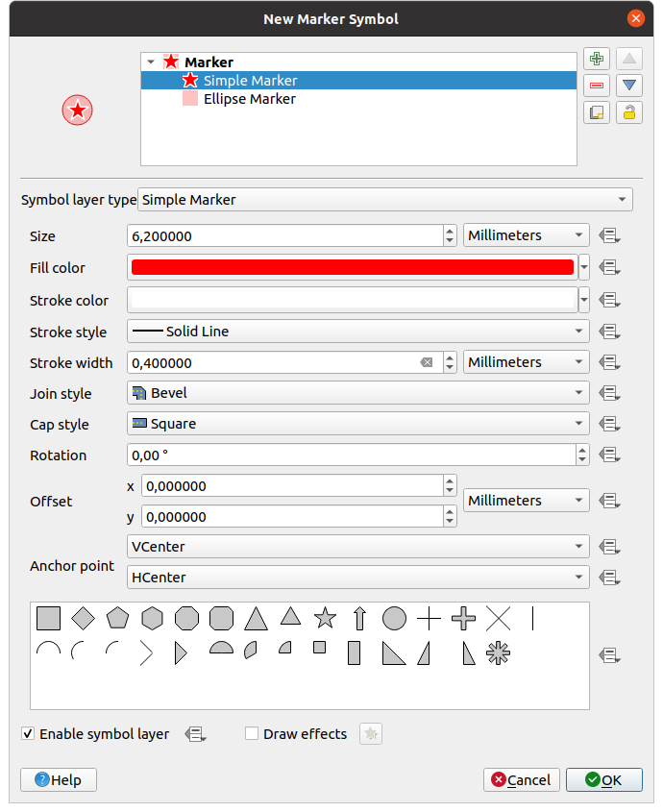Viewport: 663px width, 812px height.
Task: Move layer down with blue arrow
Action: click(628, 86)
